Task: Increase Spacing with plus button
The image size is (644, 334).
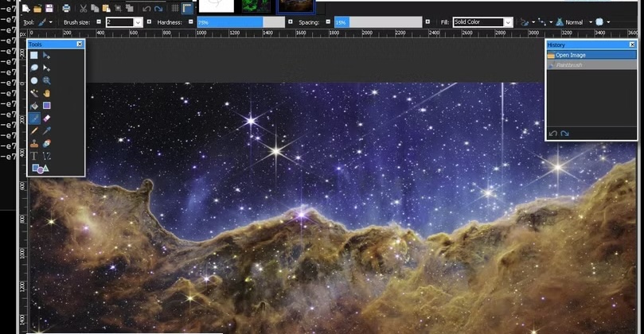Action: 427,22
